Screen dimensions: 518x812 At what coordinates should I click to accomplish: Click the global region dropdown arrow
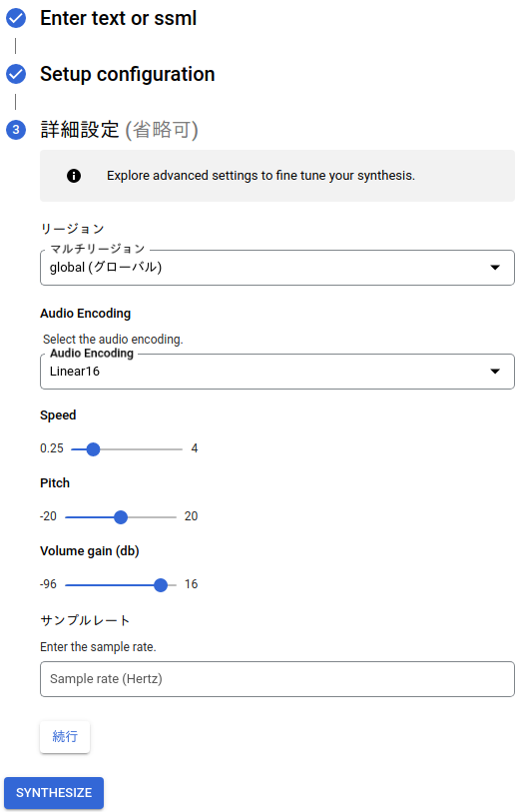pos(495,268)
